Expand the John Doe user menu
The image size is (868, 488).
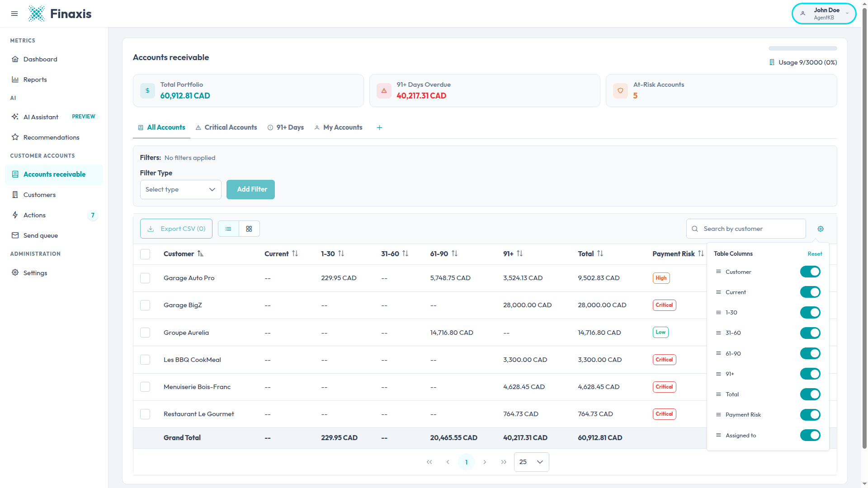(x=824, y=14)
